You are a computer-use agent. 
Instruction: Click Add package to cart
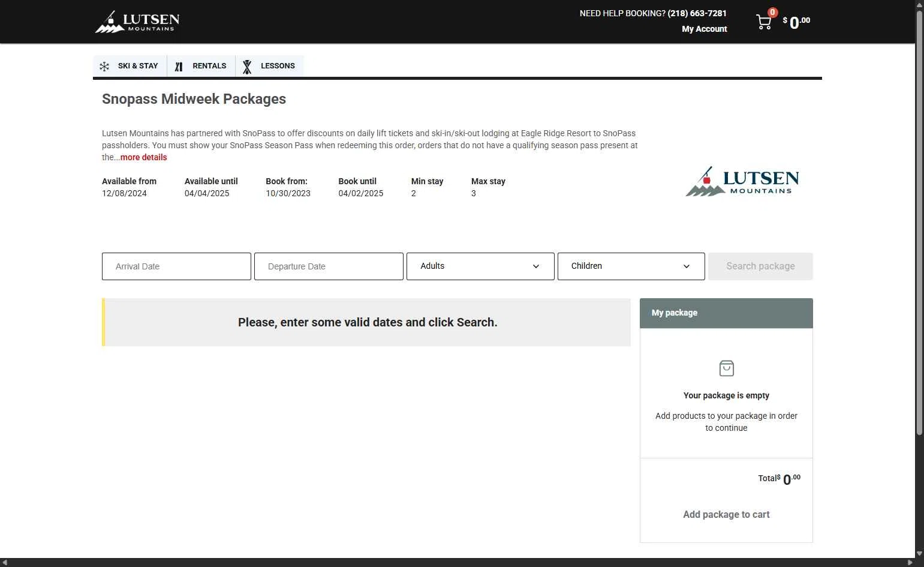pos(726,514)
